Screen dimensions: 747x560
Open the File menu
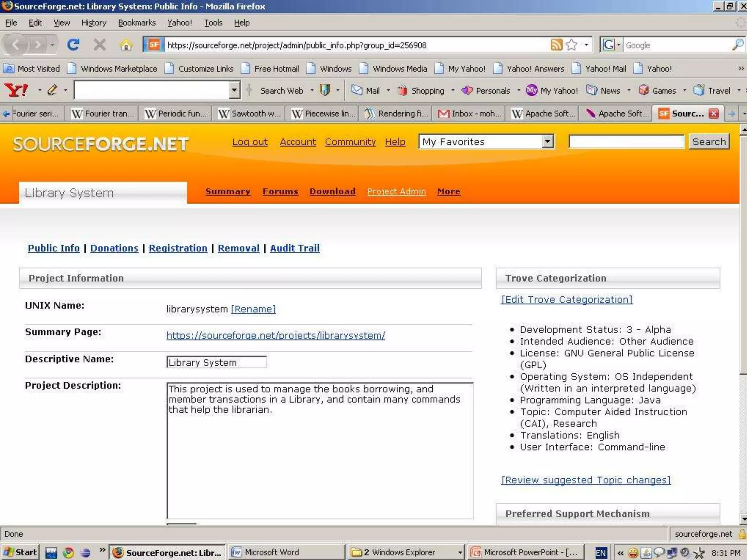[x=11, y=23]
